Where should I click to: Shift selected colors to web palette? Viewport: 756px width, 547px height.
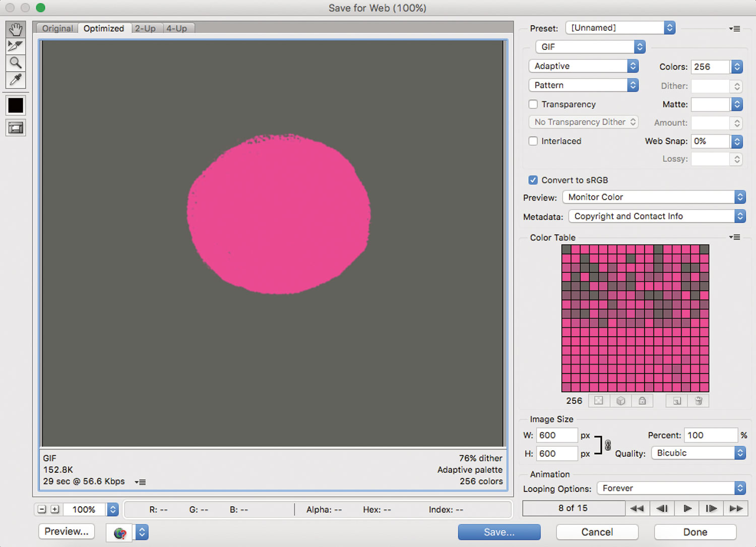tap(621, 401)
